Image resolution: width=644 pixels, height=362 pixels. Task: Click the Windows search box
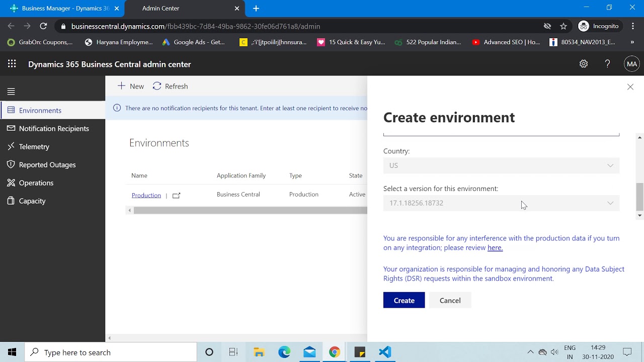click(111, 352)
